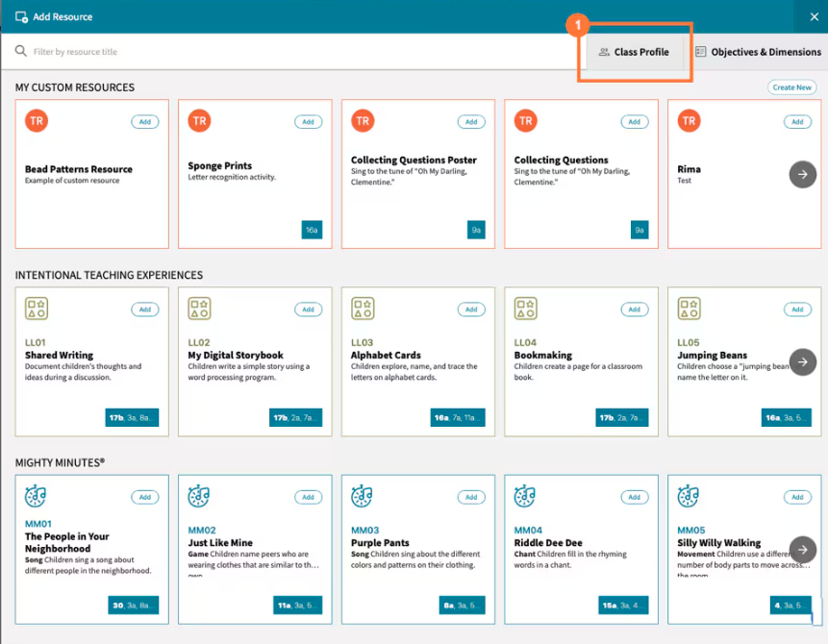
Task: Click the arrow to see more custom resources
Action: click(802, 174)
